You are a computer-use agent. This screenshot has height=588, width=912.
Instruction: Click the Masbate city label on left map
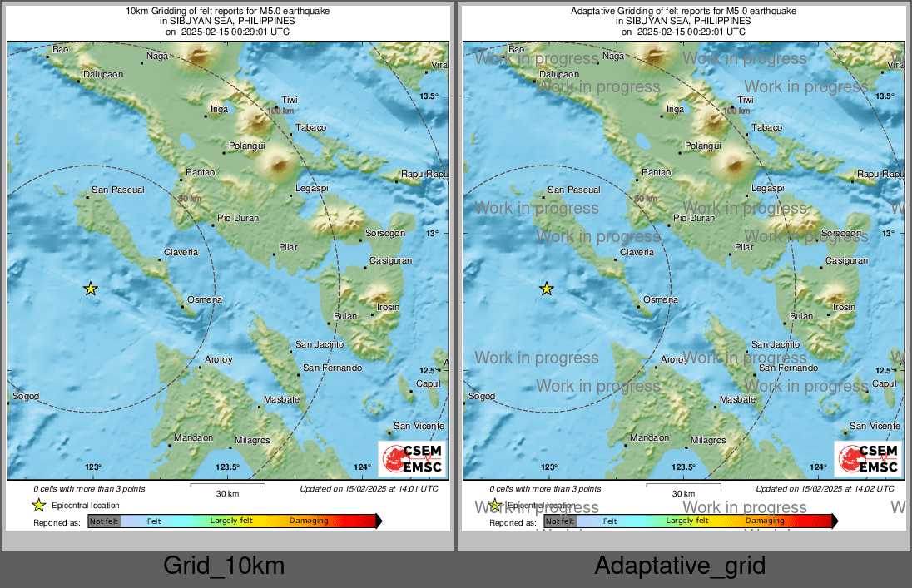click(281, 400)
